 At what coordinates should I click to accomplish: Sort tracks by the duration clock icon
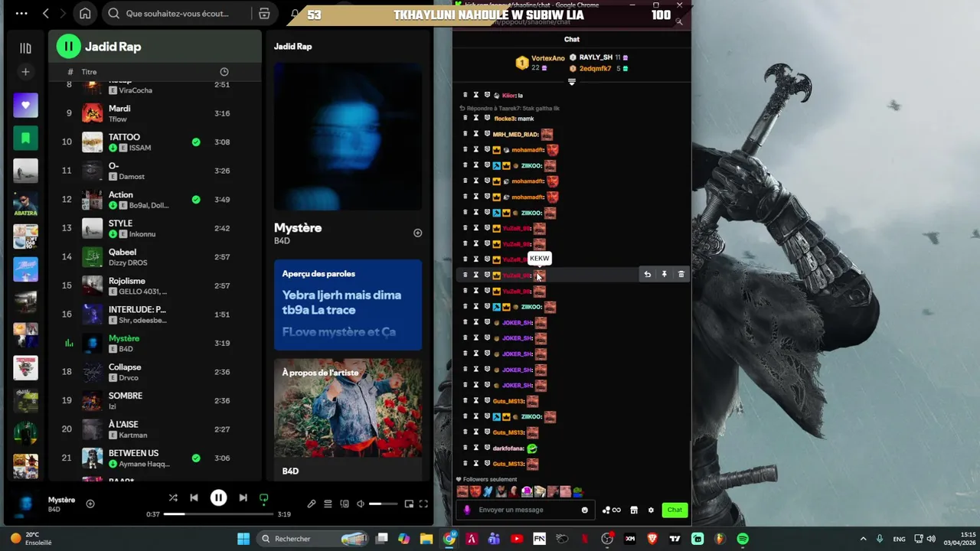click(224, 72)
